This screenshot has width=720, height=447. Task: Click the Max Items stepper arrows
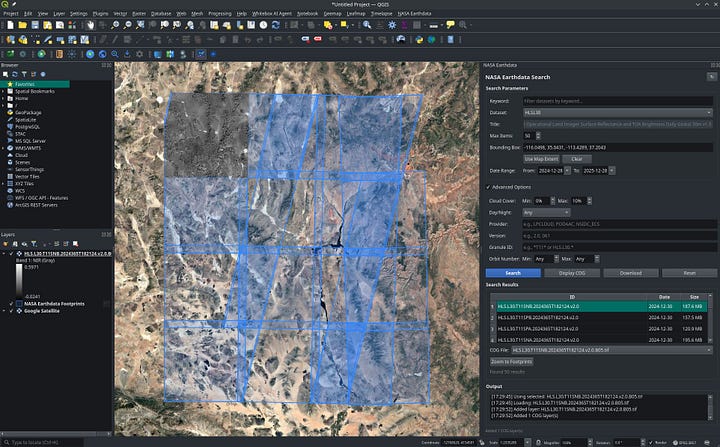(538, 136)
